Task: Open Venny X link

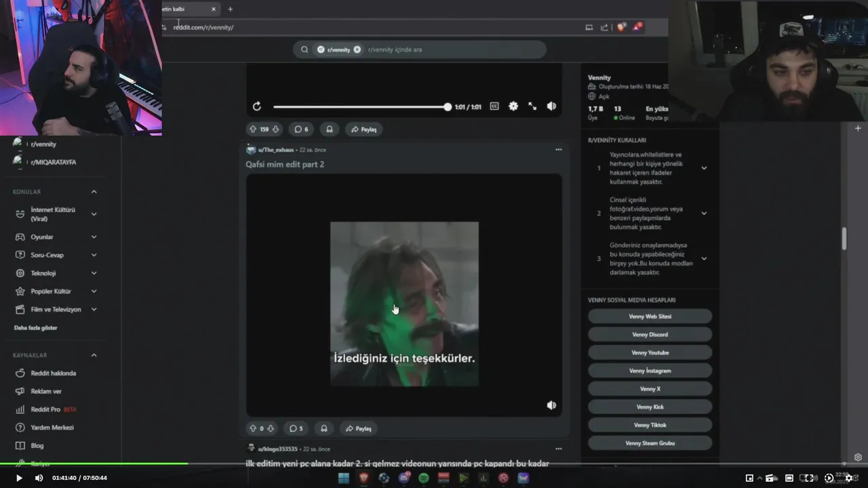Action: tap(650, 389)
